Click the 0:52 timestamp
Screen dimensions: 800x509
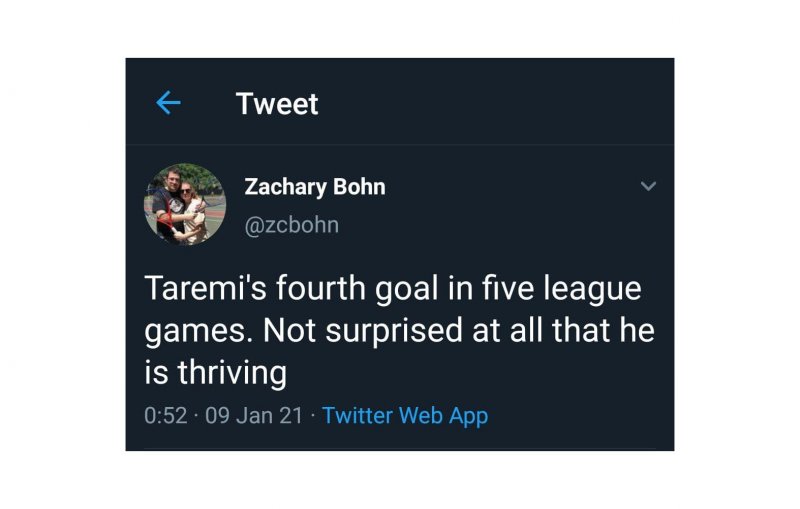[166, 415]
